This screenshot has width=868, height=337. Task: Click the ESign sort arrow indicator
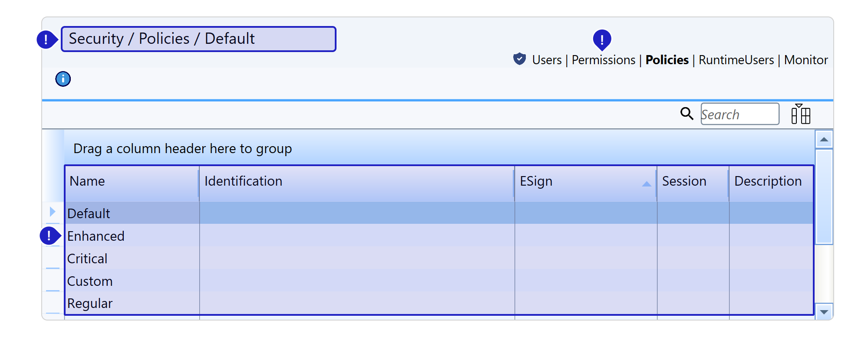point(646,184)
